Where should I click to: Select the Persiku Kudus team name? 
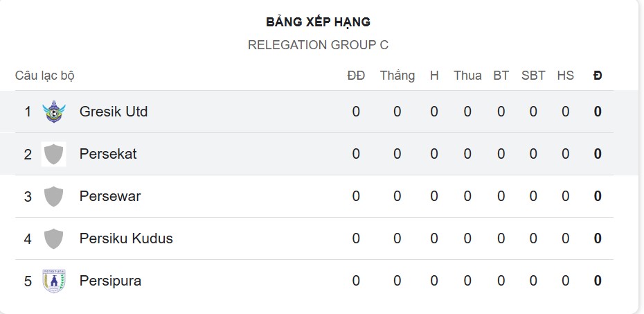click(x=126, y=238)
